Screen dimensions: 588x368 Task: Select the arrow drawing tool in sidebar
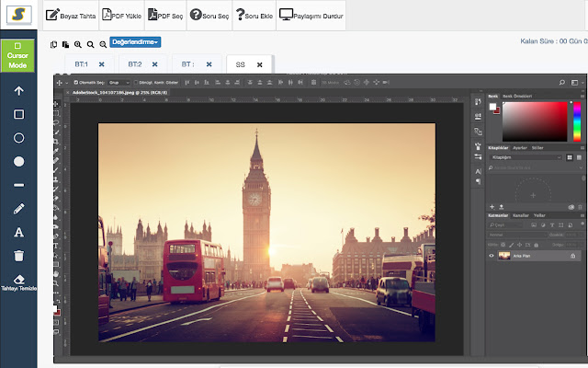pyautogui.click(x=18, y=91)
